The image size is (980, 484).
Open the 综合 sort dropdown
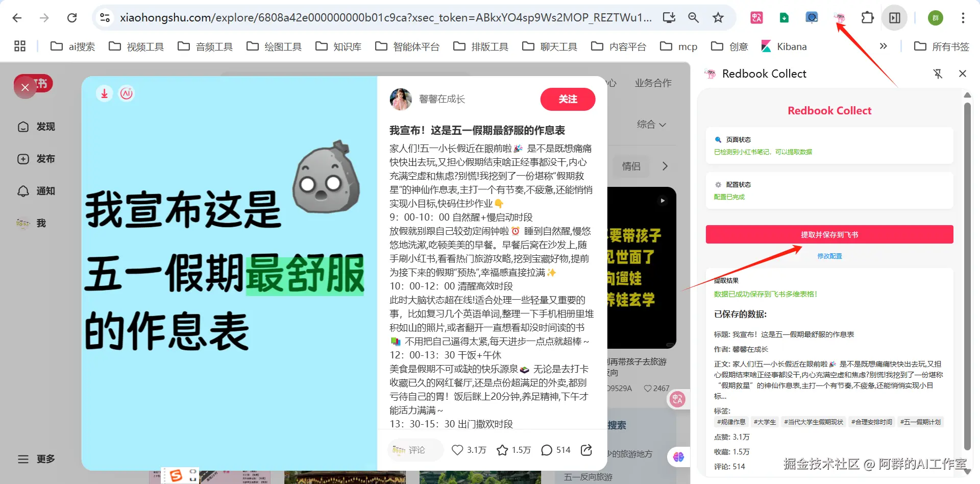pos(651,125)
